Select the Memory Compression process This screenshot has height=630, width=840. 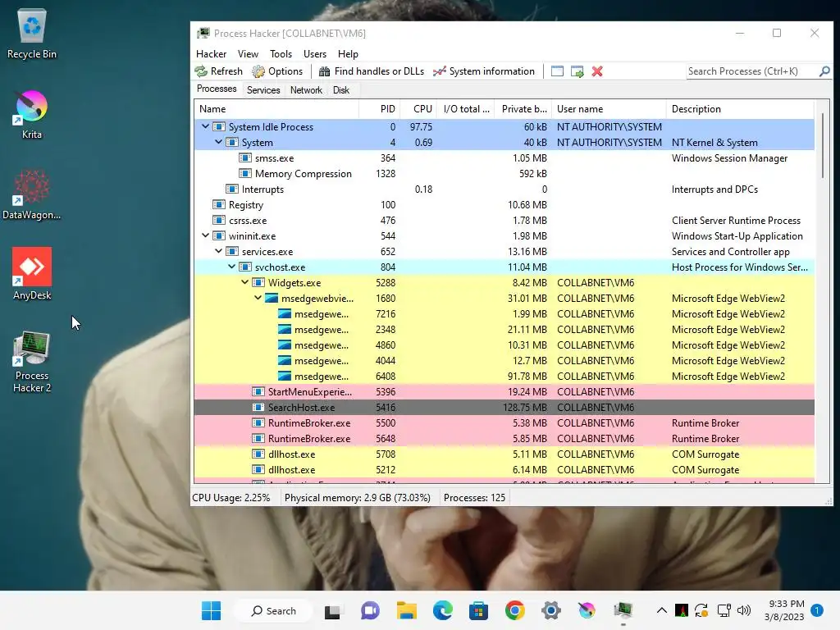[x=504, y=174]
